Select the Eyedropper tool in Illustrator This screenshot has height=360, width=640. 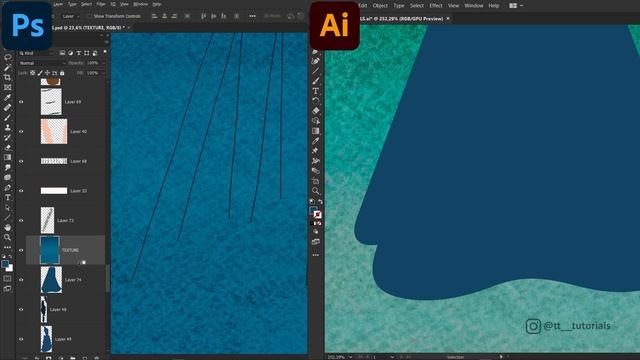[316, 141]
